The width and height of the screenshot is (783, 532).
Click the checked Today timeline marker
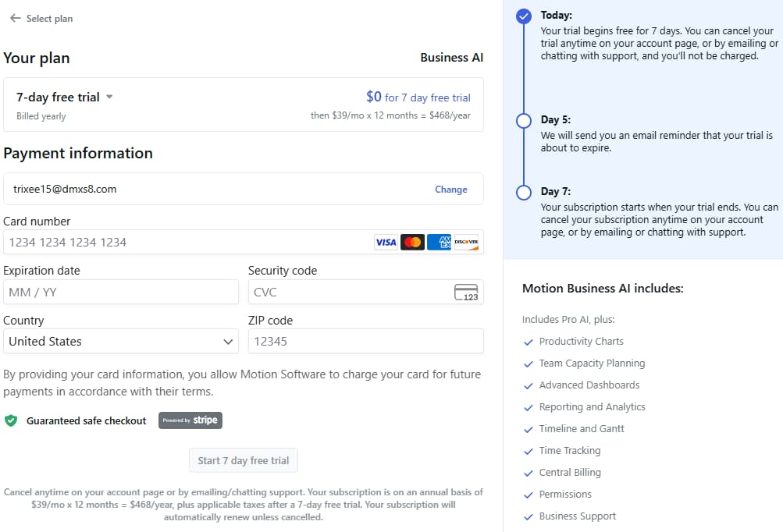[x=523, y=16]
